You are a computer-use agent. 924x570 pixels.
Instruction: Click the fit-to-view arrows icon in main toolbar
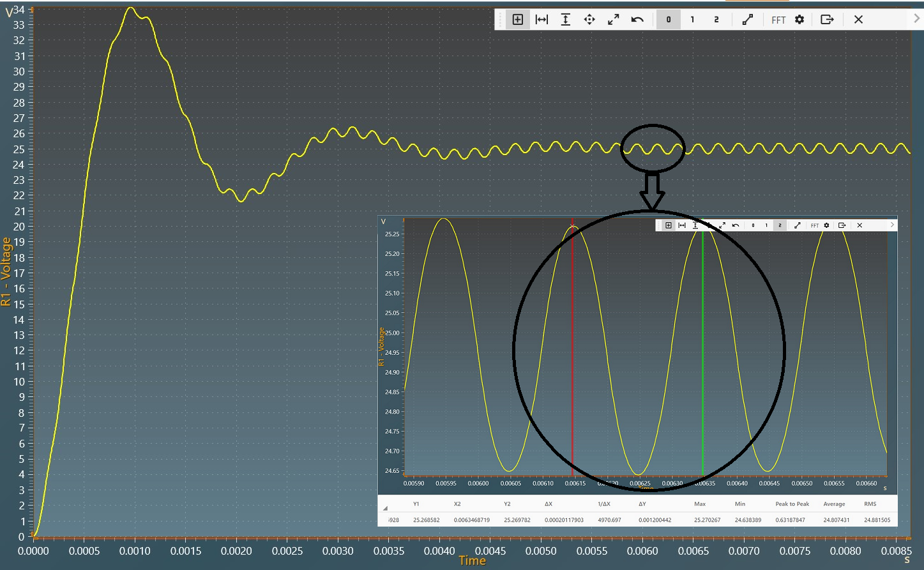pyautogui.click(x=613, y=20)
